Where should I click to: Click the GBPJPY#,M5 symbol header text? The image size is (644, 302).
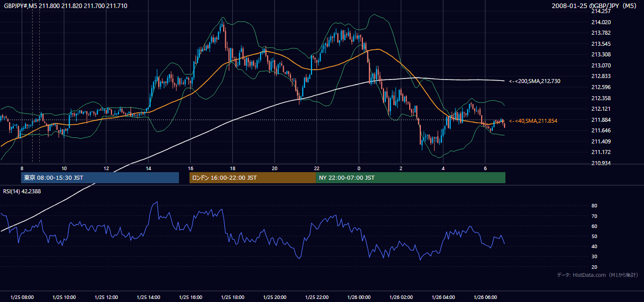[66, 6]
